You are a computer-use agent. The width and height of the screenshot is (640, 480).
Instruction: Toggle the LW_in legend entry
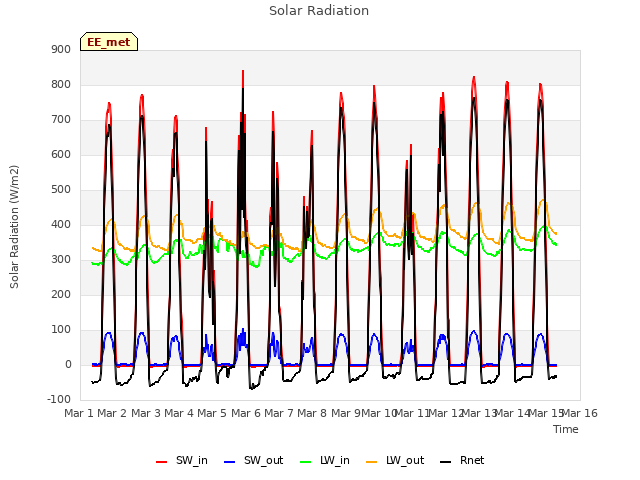point(325,460)
